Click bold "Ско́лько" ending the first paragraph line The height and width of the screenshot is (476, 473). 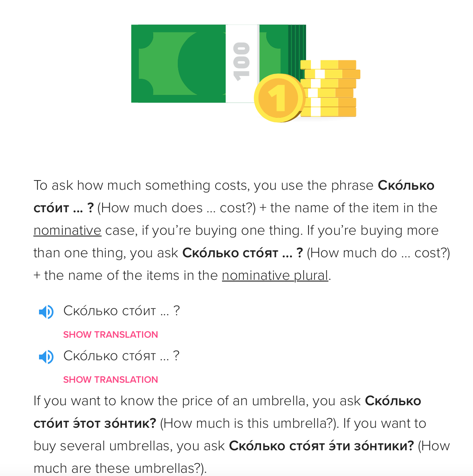click(406, 185)
